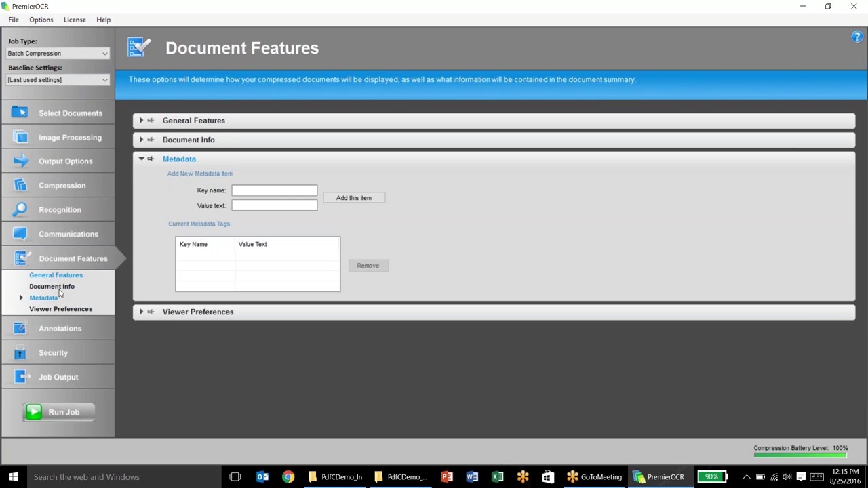This screenshot has height=488, width=868.
Task: Open the Annotations section
Action: pyautogui.click(x=58, y=329)
